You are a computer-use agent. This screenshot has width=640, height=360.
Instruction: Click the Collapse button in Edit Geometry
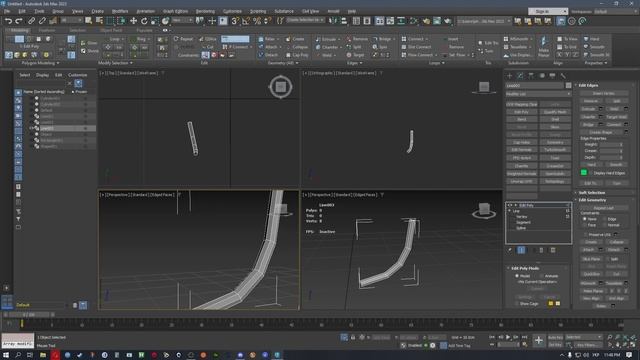tap(616, 242)
